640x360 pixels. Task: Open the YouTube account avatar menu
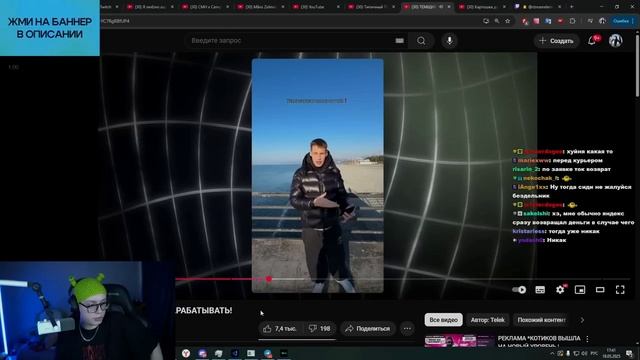pyautogui.click(x=616, y=40)
